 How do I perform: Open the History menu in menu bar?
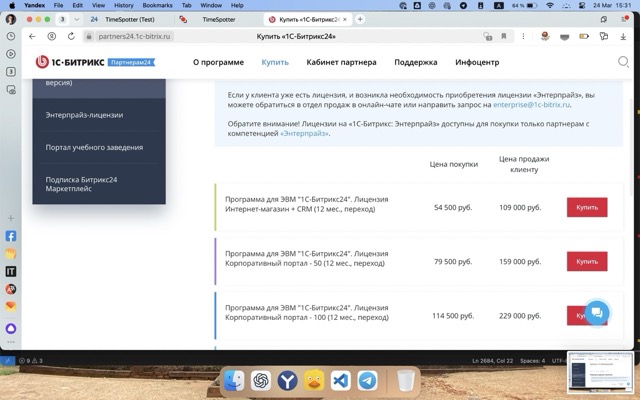[x=123, y=5]
